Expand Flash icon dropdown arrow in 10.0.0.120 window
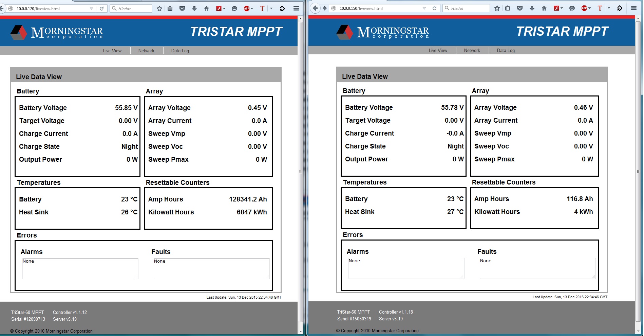The image size is (644, 336). pos(224,8)
